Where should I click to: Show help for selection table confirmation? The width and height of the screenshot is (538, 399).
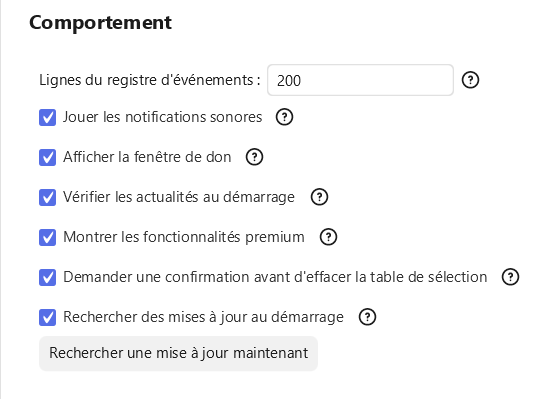[511, 277]
